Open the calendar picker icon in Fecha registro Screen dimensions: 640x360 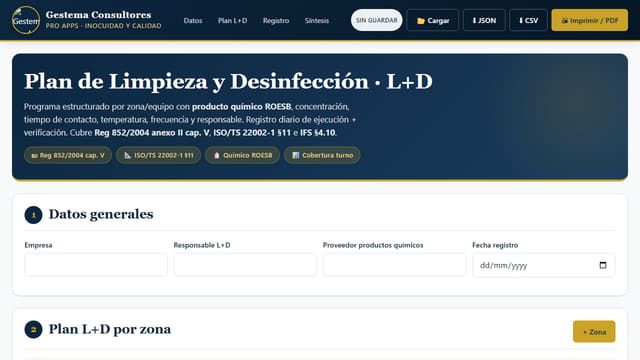[x=602, y=265]
